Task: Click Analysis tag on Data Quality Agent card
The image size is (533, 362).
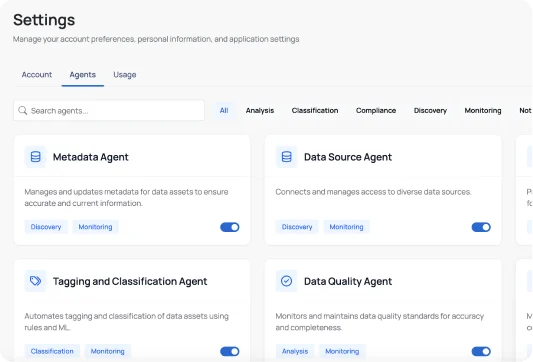Action: point(295,351)
